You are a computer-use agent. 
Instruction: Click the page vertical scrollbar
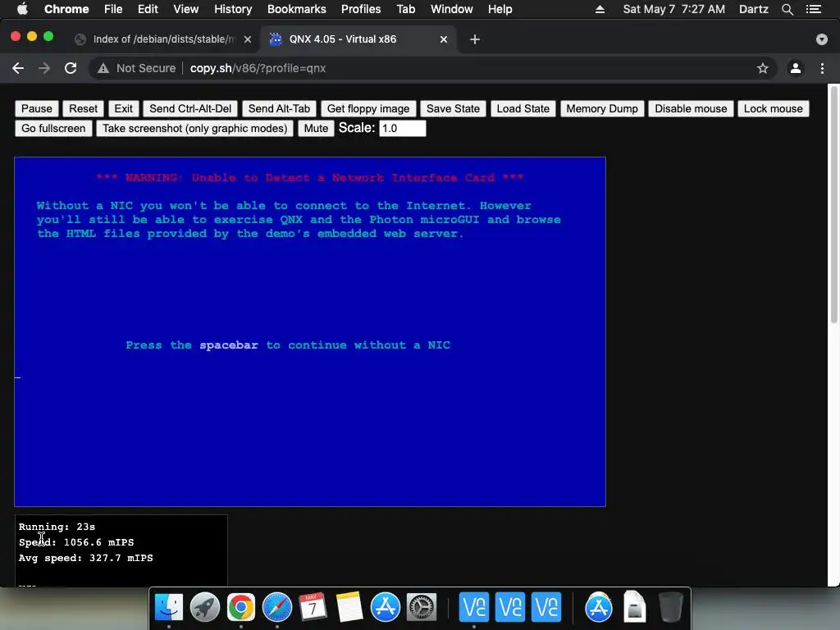pos(833,204)
